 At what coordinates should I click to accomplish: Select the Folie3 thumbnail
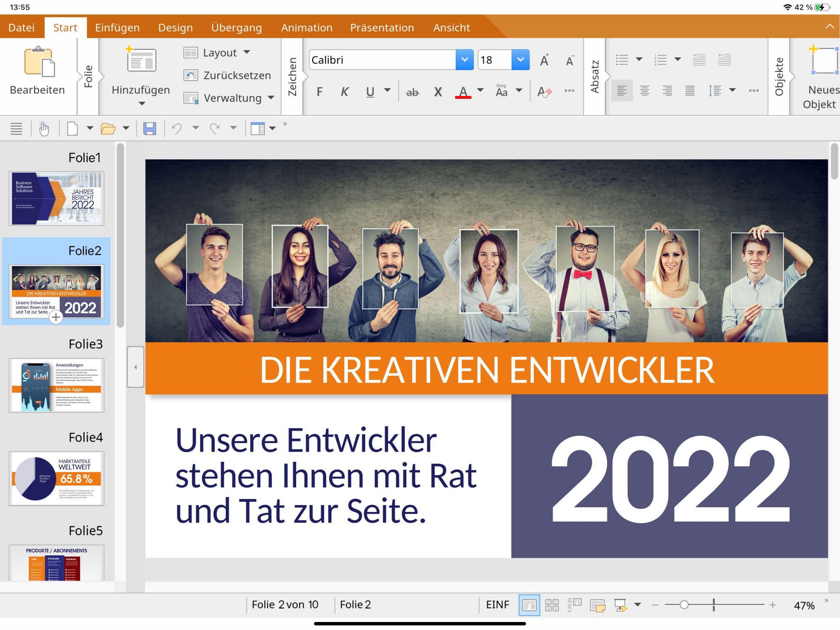click(x=57, y=385)
